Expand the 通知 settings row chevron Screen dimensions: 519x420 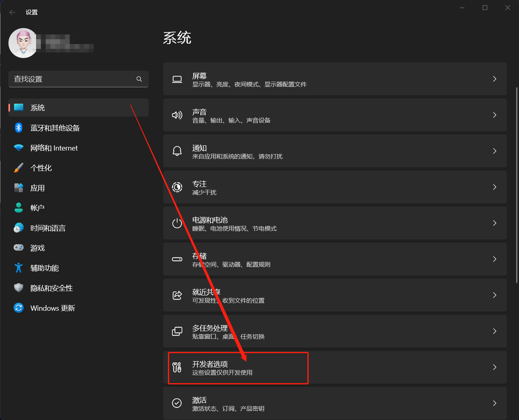(x=494, y=151)
